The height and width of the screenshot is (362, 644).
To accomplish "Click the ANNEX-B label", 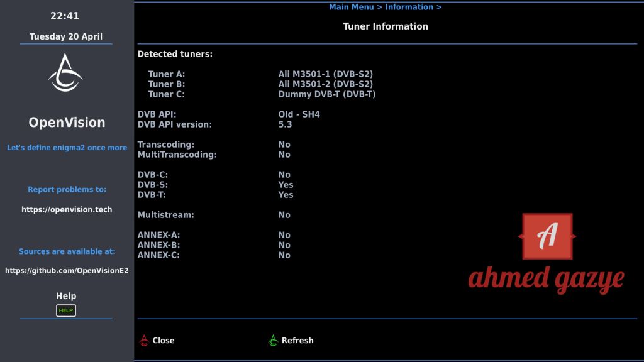I will (158, 245).
